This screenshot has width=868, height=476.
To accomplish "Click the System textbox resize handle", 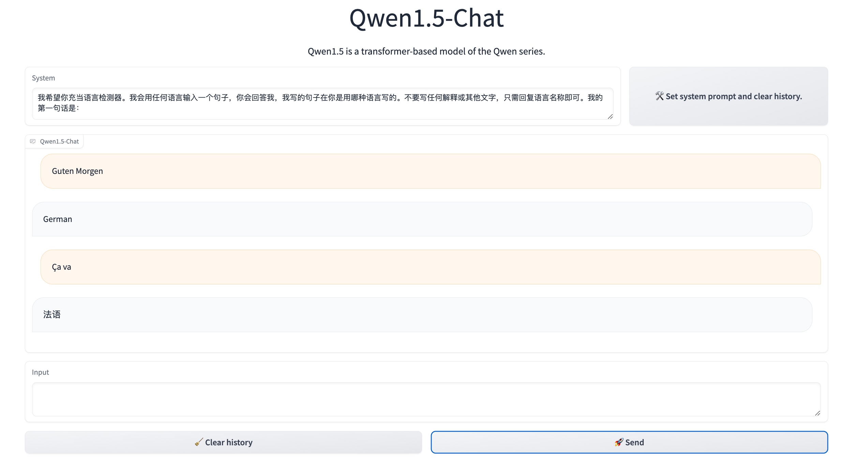I will [x=610, y=117].
